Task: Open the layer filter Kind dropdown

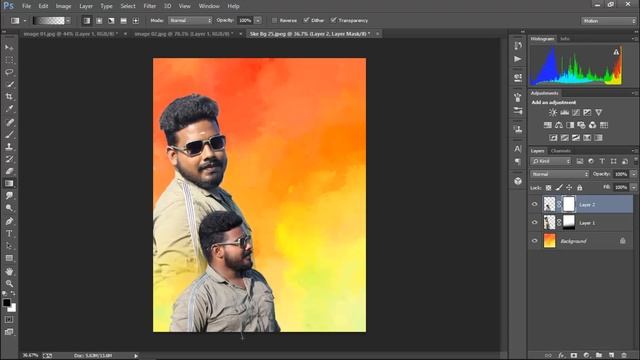Action: pos(550,161)
